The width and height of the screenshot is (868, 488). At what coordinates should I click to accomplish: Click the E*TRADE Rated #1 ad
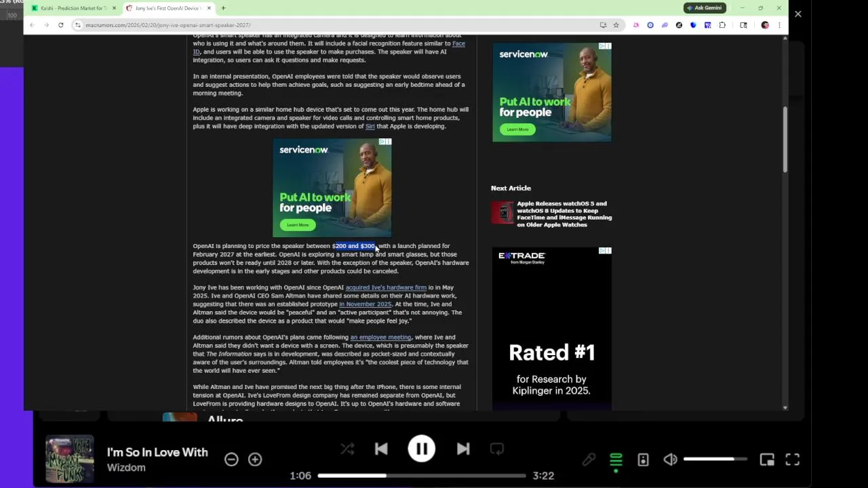[551, 329]
